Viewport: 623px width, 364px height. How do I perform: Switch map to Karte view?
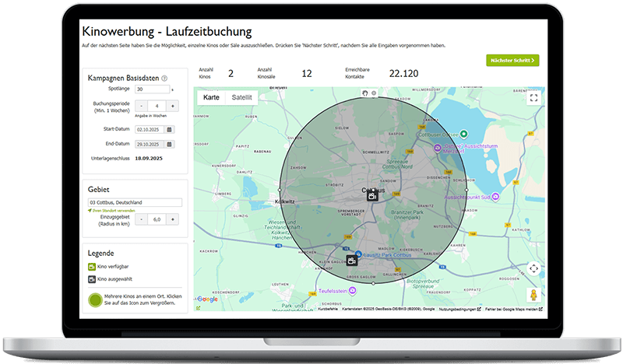click(x=211, y=98)
